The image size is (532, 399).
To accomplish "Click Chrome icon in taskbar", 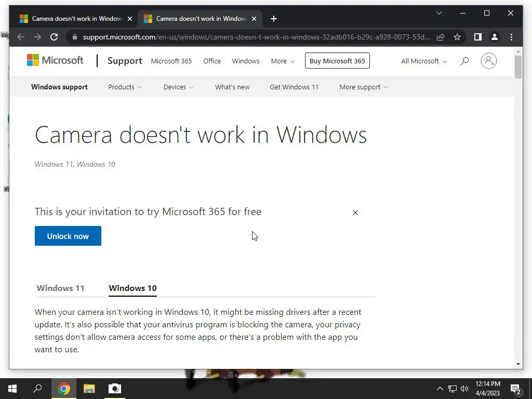I will (64, 389).
